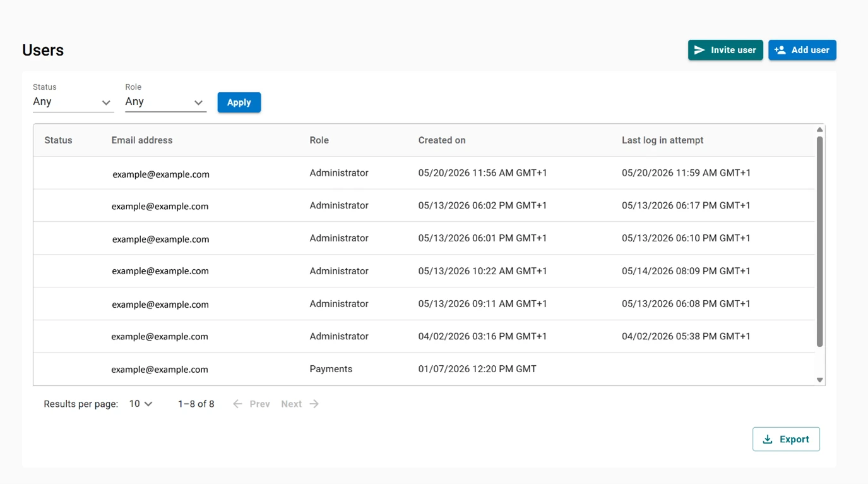Click the scroll up arrow of the table

[x=819, y=130]
